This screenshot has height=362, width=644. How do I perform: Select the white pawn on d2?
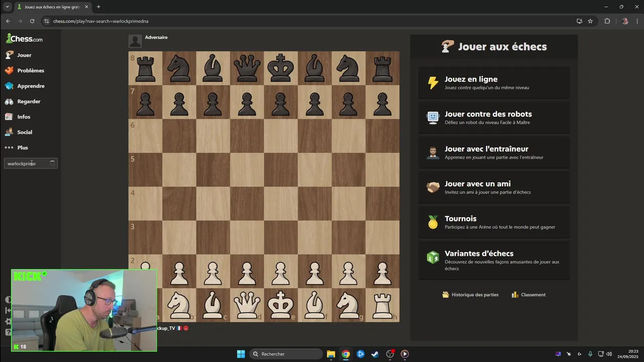(247, 271)
